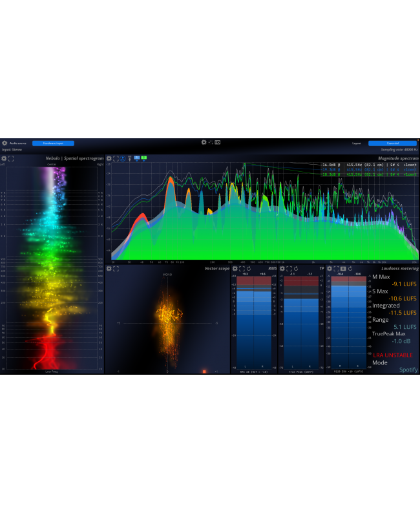The width and height of the screenshot is (420, 513).
Task: Maximize the TP meter panel
Action: tap(289, 269)
